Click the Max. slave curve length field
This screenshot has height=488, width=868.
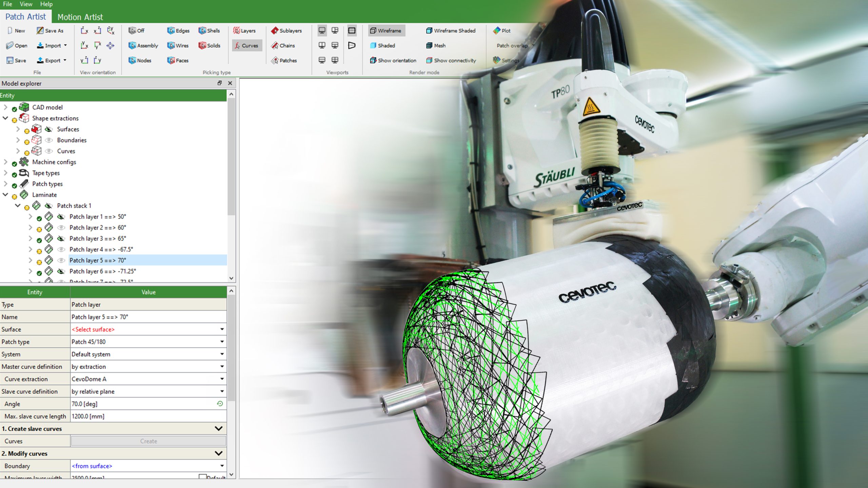point(149,416)
